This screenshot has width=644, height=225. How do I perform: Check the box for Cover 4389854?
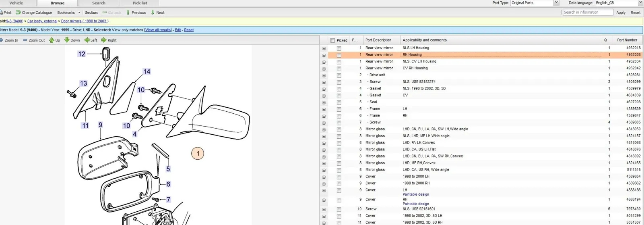339,177
